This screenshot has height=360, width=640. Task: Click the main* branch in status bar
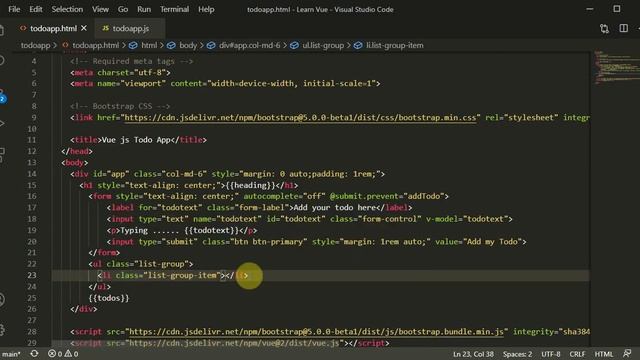11,354
